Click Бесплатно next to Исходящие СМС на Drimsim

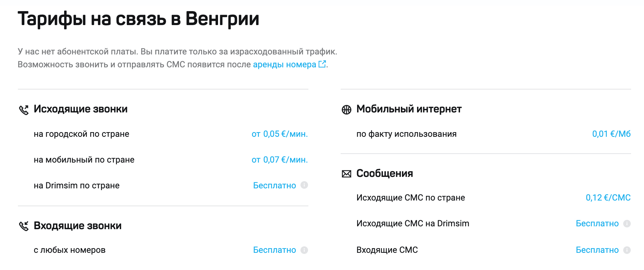(597, 223)
